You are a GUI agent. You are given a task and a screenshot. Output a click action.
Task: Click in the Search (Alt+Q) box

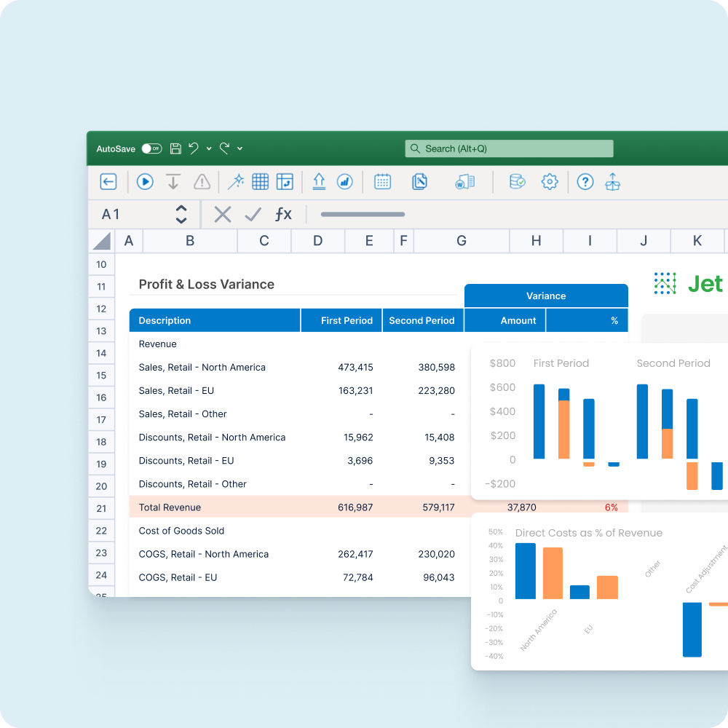point(509,149)
